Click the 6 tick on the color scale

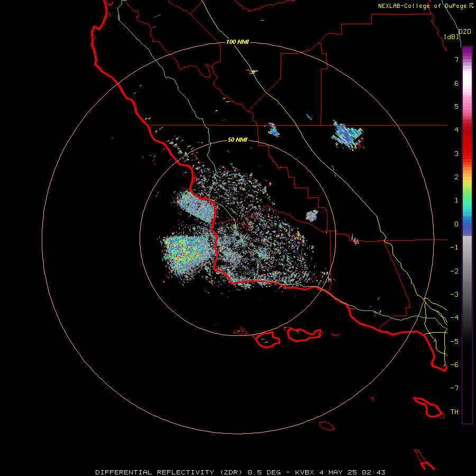(456, 83)
